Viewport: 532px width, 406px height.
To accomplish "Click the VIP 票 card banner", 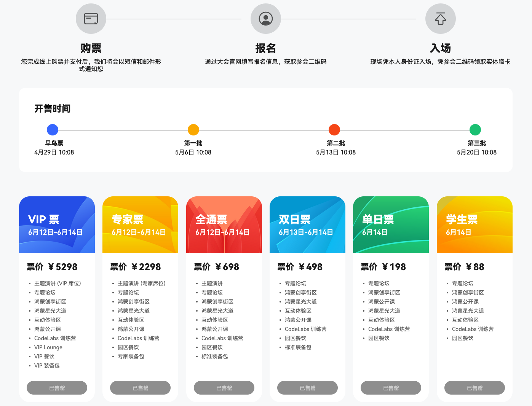I will (57, 224).
